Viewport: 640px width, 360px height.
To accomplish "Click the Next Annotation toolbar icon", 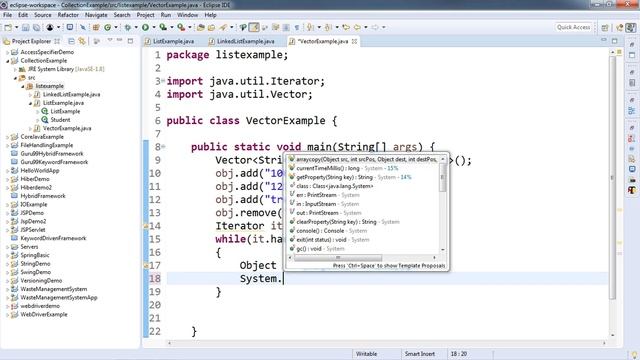I will tap(310, 27).
